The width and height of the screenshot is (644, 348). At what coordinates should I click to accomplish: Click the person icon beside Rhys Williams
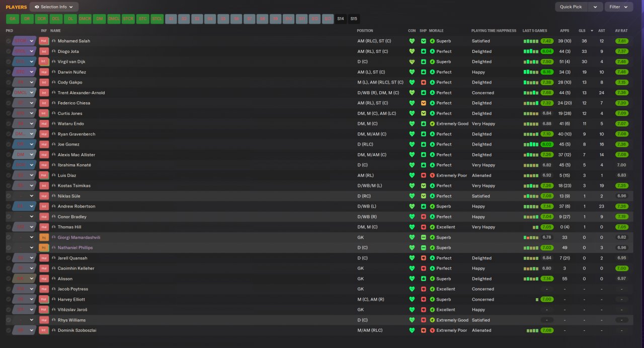click(54, 320)
